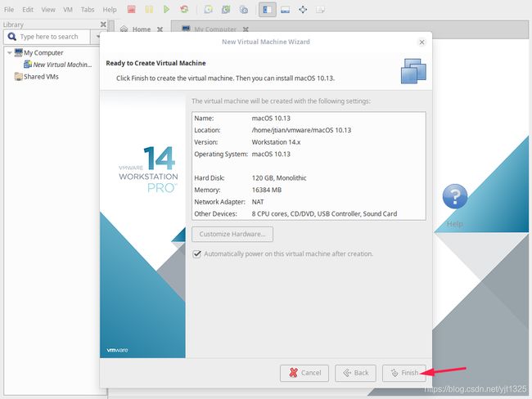This screenshot has height=399, width=532.
Task: Open the Edit menu
Action: click(x=28, y=10)
